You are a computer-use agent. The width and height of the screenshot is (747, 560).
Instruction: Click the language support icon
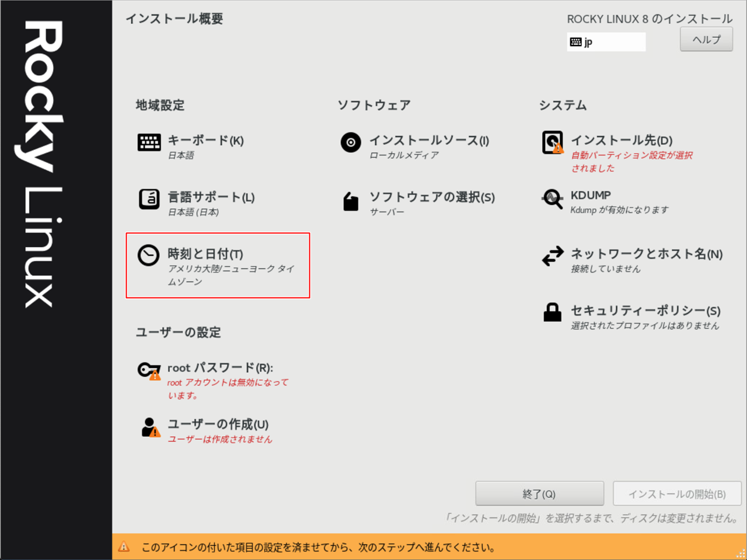point(149,199)
